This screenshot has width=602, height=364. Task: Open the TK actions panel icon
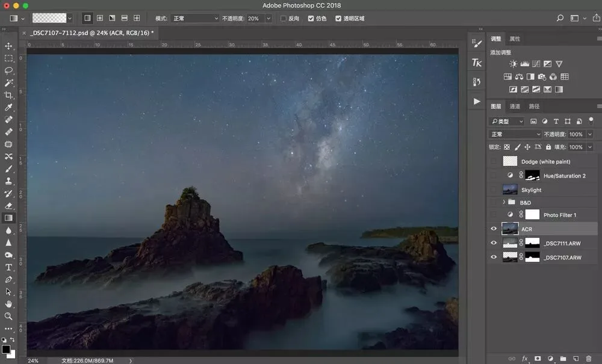(x=476, y=63)
